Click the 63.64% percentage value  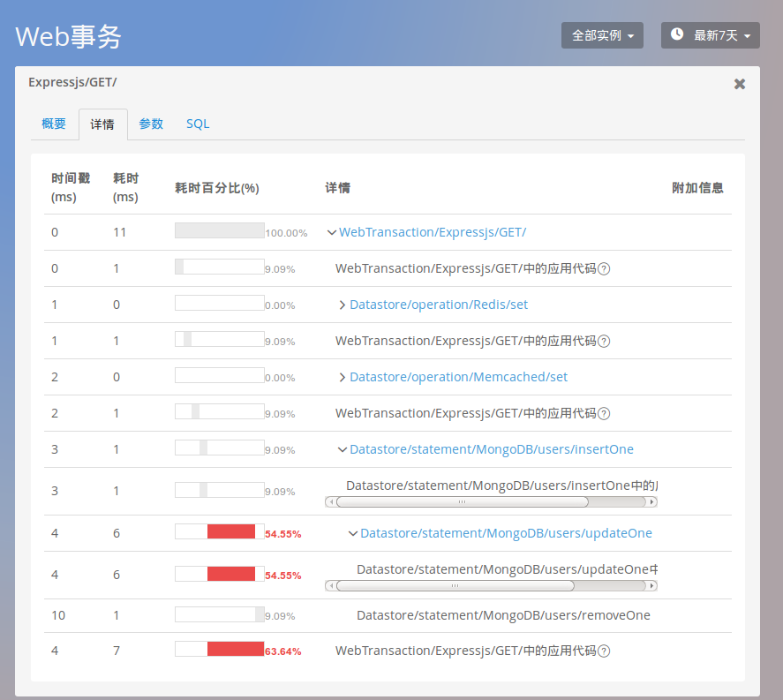[x=283, y=651]
